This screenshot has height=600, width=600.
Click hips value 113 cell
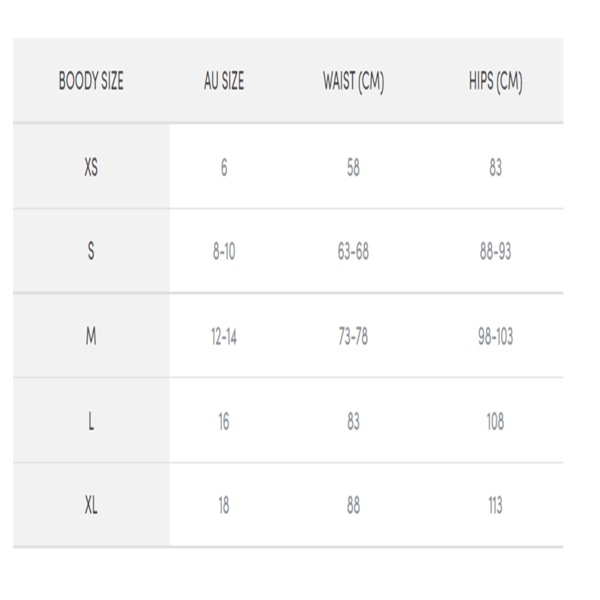(496, 505)
